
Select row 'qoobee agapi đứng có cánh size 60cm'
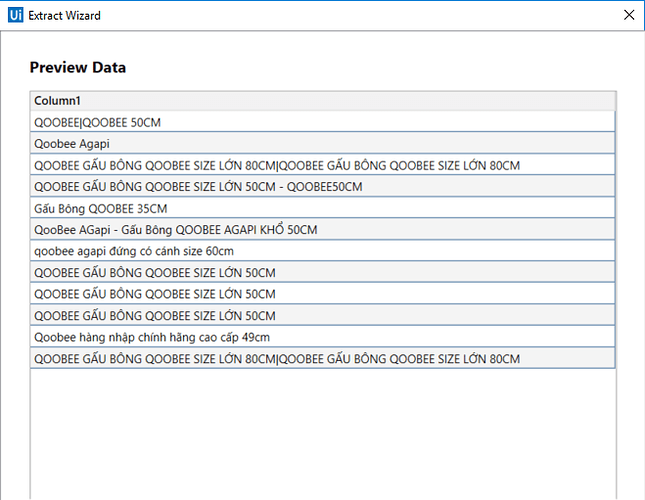pyautogui.click(x=322, y=251)
